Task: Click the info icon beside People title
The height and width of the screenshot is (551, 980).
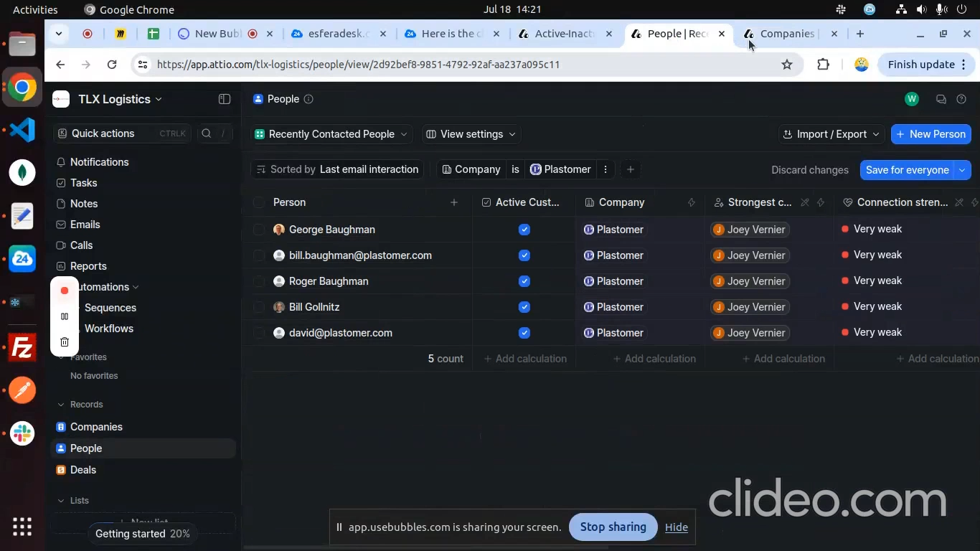Action: click(308, 99)
